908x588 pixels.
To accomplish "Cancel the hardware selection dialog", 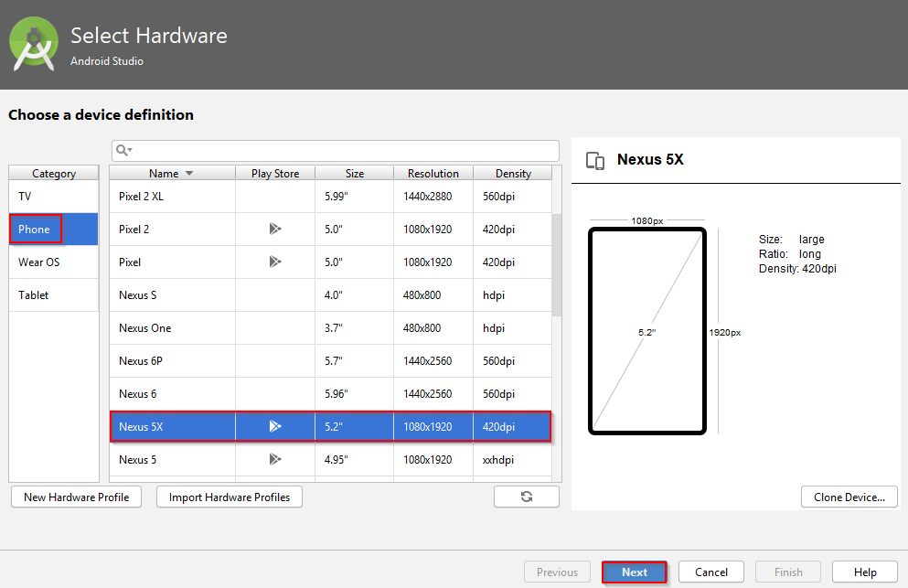I will point(711,572).
